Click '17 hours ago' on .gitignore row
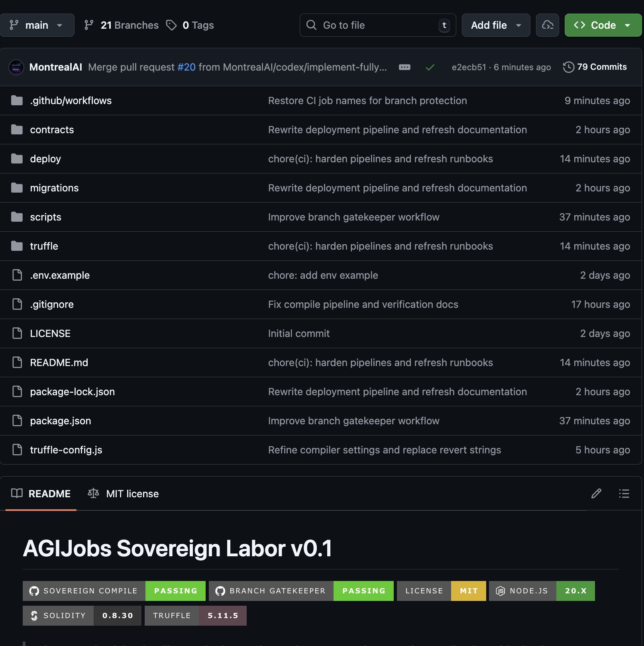644x646 pixels. [x=601, y=304]
